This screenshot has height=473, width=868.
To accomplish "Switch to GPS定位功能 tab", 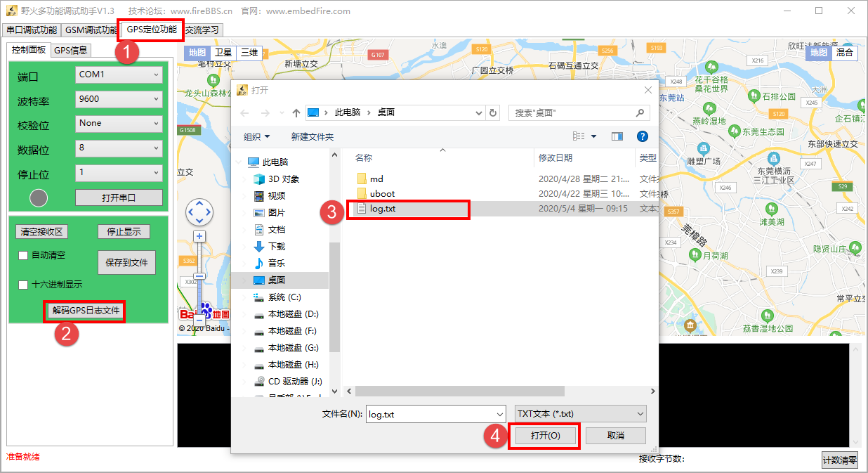I will (152, 29).
